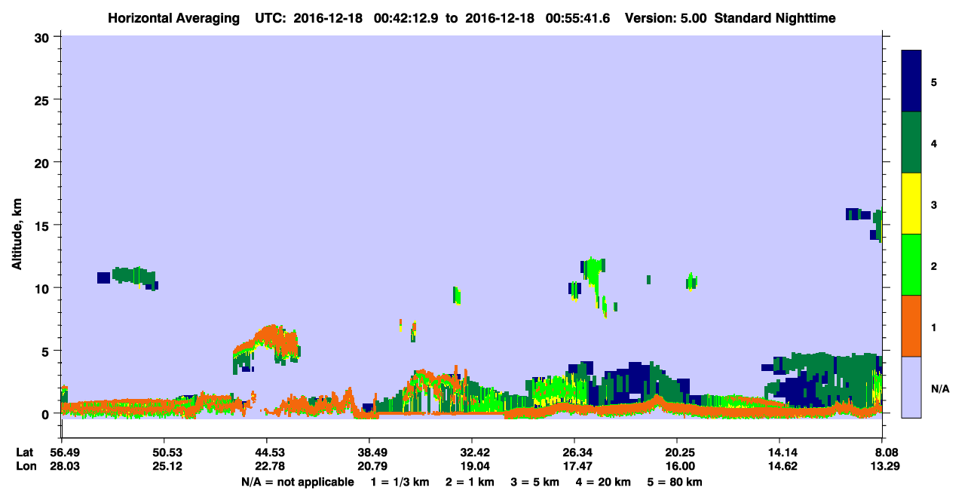980x503 pixels.
Task: Click the y-axis tick label 30
Action: [44, 37]
